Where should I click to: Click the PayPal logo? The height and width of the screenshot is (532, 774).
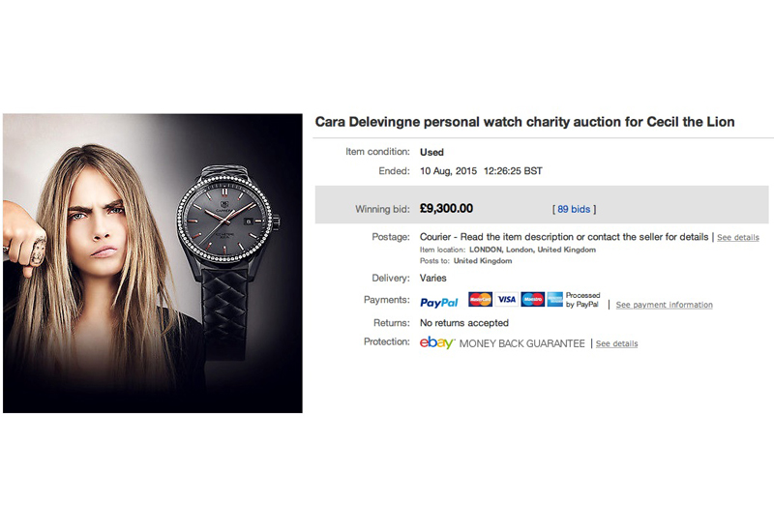pyautogui.click(x=439, y=302)
